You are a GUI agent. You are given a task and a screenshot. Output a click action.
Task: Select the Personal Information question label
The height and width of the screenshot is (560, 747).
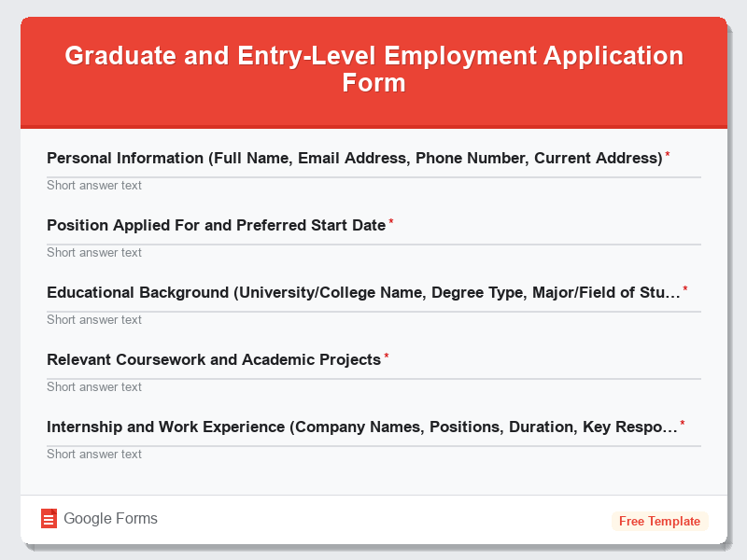[354, 158]
